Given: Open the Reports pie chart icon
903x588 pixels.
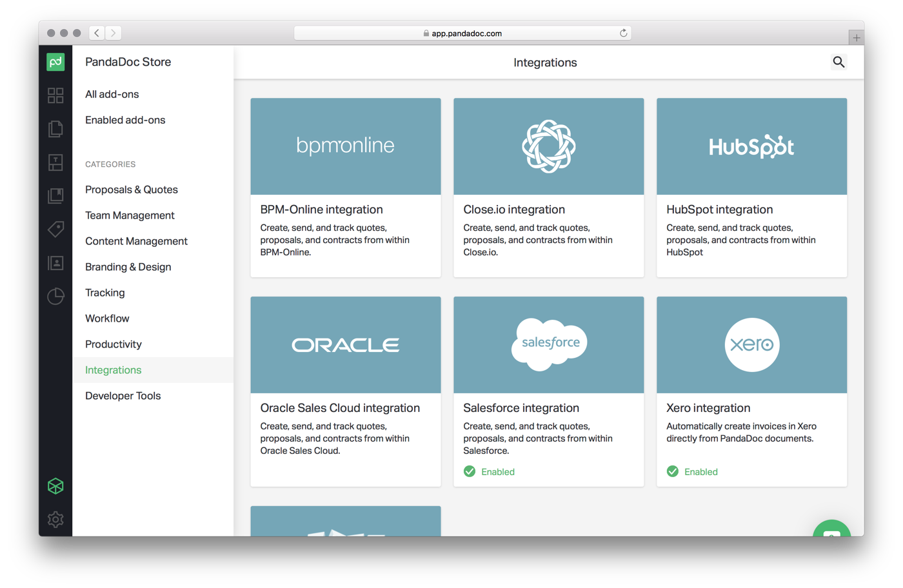Looking at the screenshot, I should point(55,296).
